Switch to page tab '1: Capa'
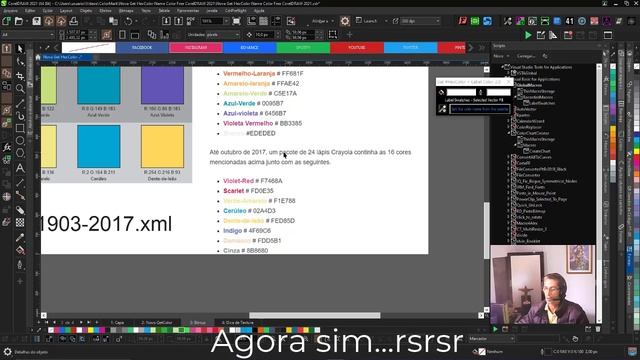This screenshot has height=360, width=640. [118, 322]
